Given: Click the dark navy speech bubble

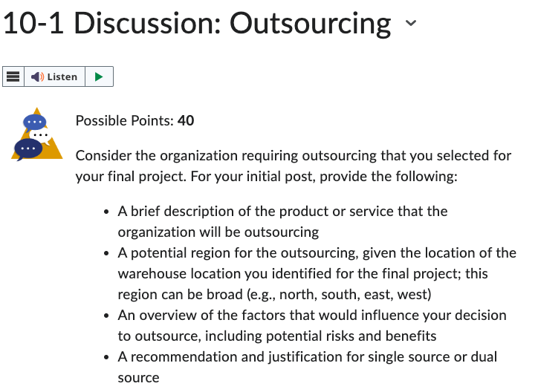Looking at the screenshot, I should pyautogui.click(x=28, y=148).
